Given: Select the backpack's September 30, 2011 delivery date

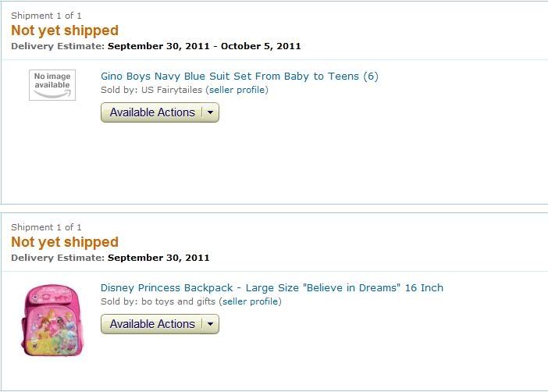Looking at the screenshot, I should (158, 258).
